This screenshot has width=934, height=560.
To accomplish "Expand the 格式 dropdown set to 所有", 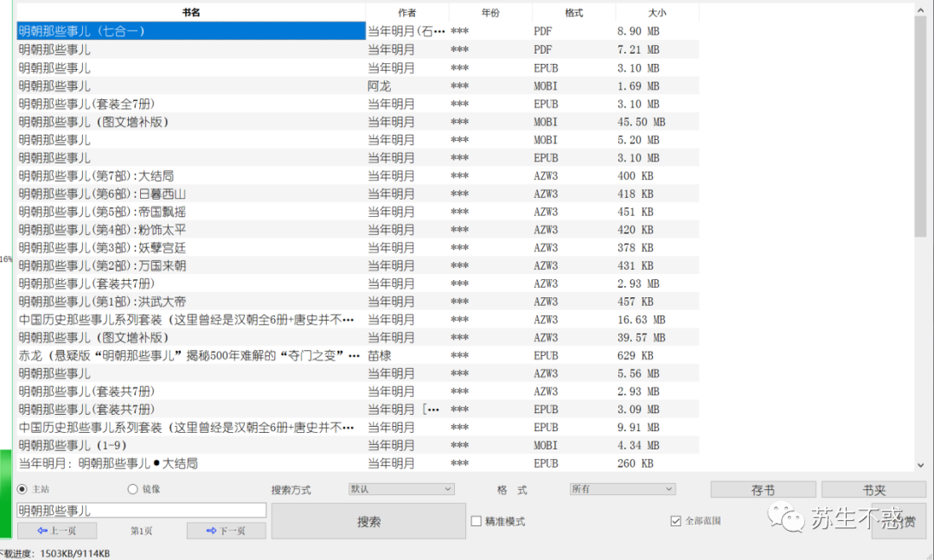I will point(622,489).
